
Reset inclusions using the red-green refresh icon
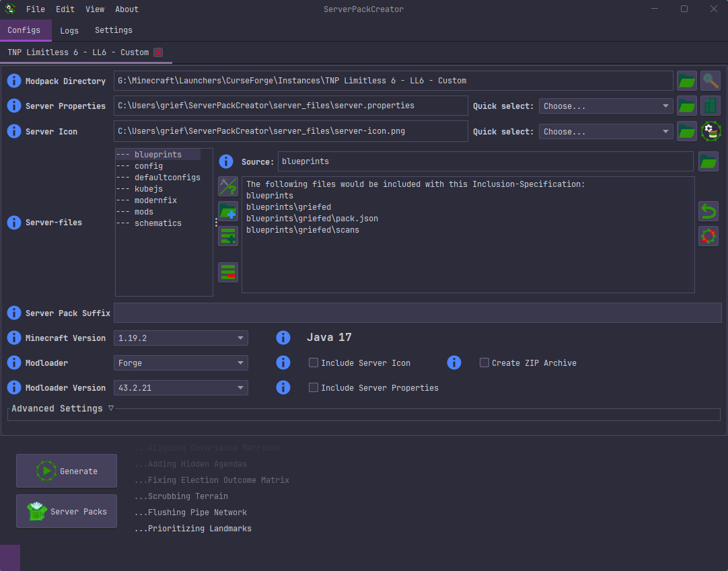708,235
